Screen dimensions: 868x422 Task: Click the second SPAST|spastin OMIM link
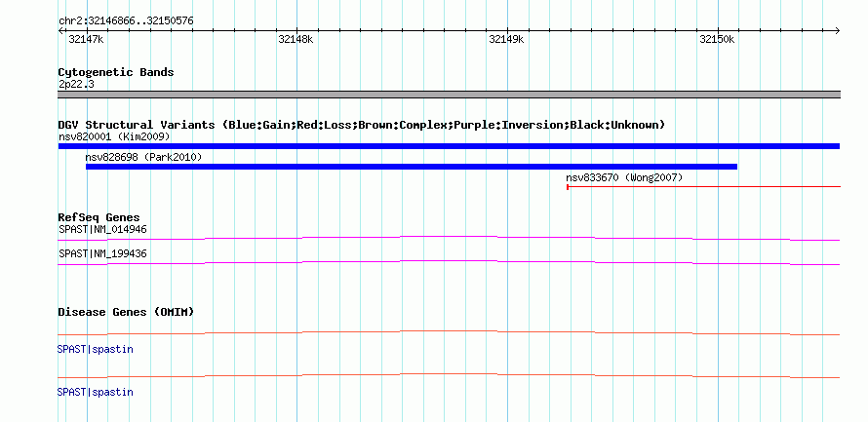(96, 392)
